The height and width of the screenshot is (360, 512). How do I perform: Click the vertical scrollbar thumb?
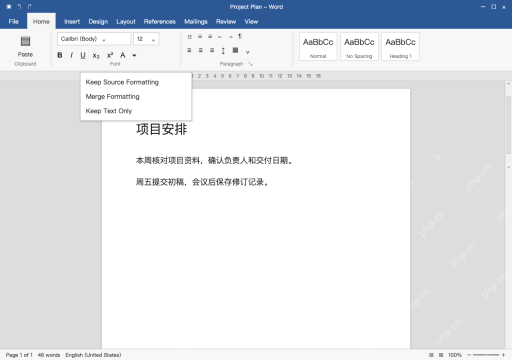[508, 125]
